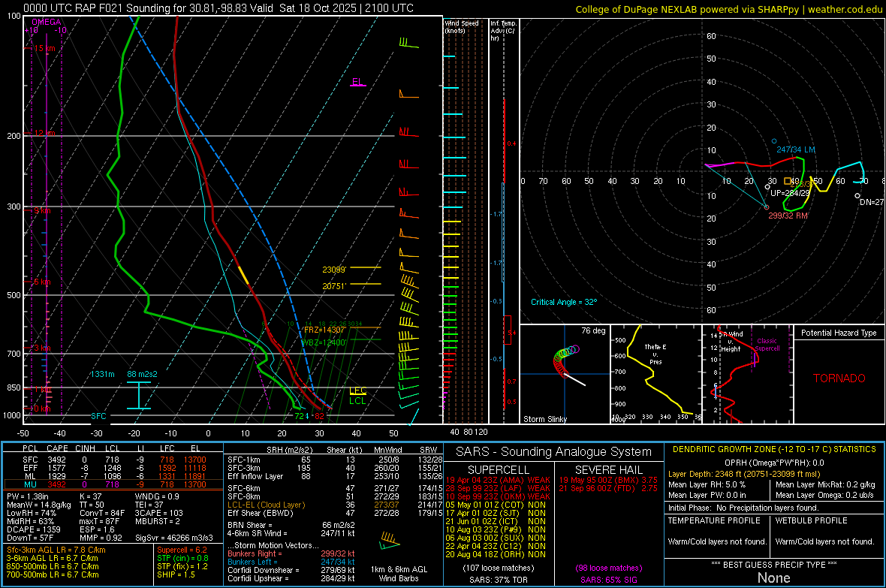The height and width of the screenshot is (588, 886).
Task: Click the 1km & 6km AGL wind barbs graphic
Action: tap(390, 541)
